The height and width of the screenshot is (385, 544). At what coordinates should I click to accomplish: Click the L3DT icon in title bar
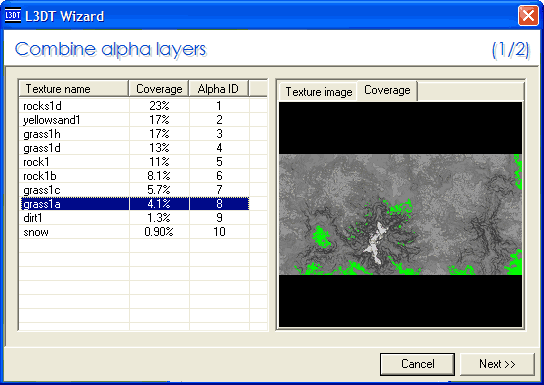[x=13, y=16]
